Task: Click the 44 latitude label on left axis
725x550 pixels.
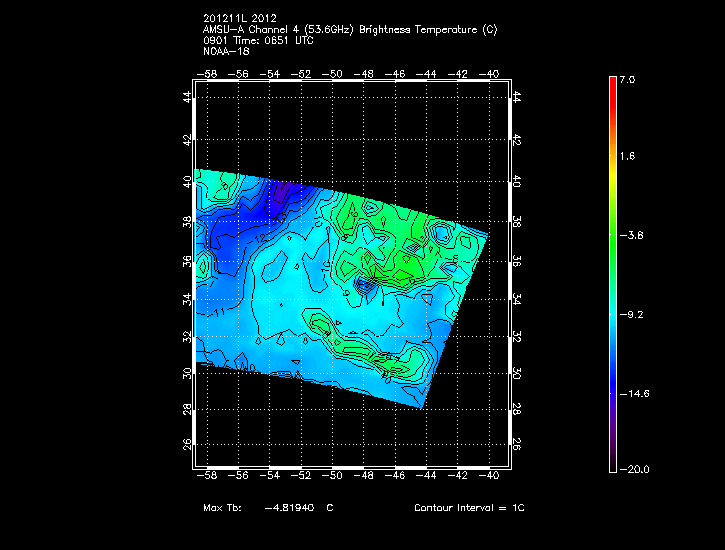Action: (187, 97)
